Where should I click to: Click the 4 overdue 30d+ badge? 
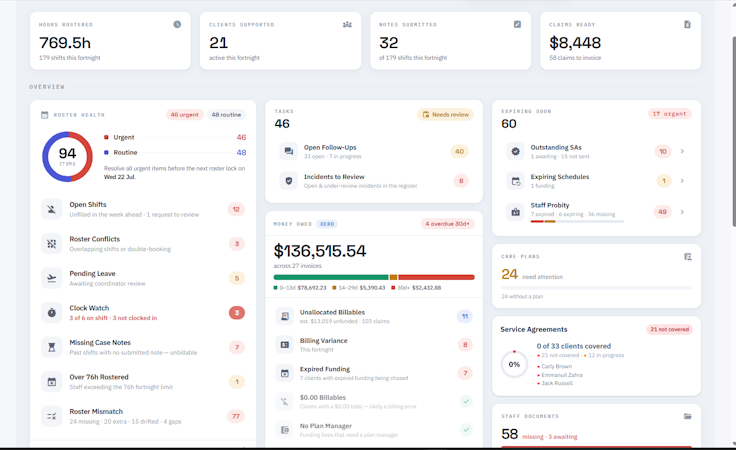(x=447, y=224)
